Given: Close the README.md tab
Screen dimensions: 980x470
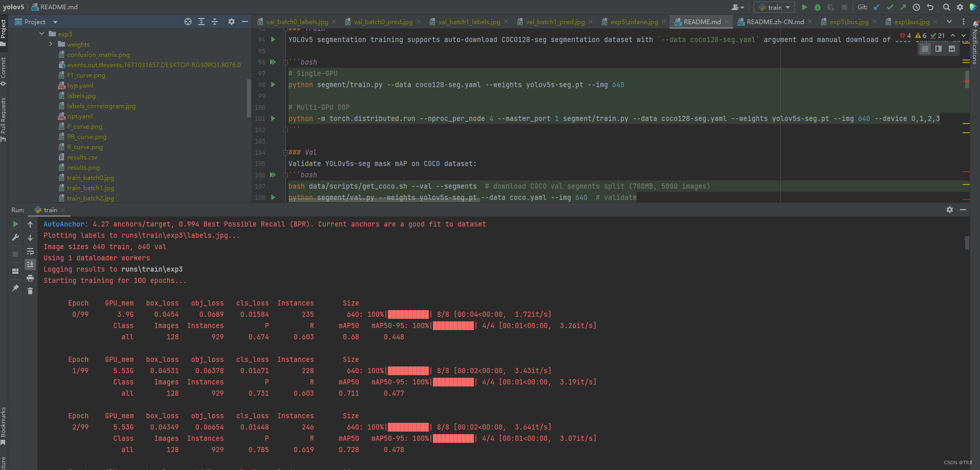Looking at the screenshot, I should (726, 22).
